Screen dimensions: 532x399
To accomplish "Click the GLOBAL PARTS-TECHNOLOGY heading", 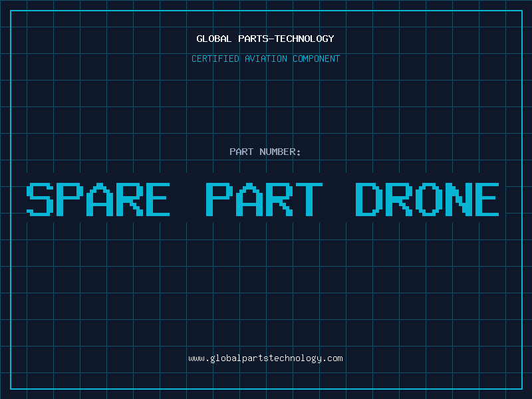I will [265, 39].
